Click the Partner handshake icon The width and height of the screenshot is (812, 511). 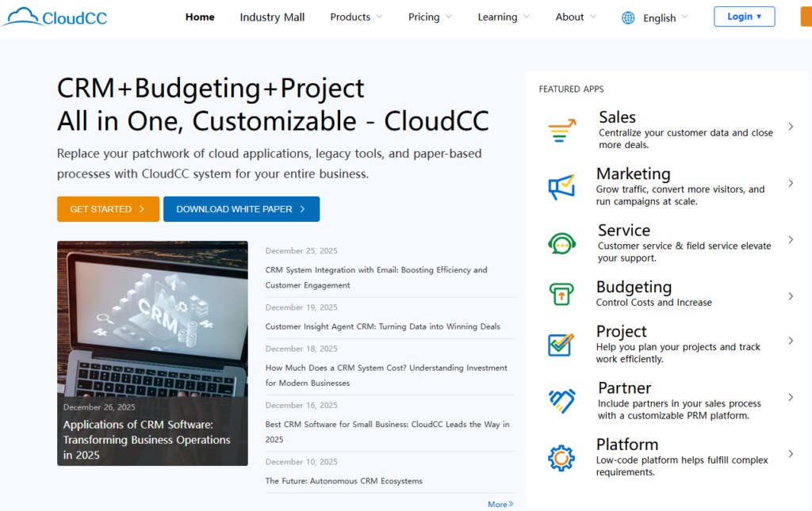coord(561,401)
